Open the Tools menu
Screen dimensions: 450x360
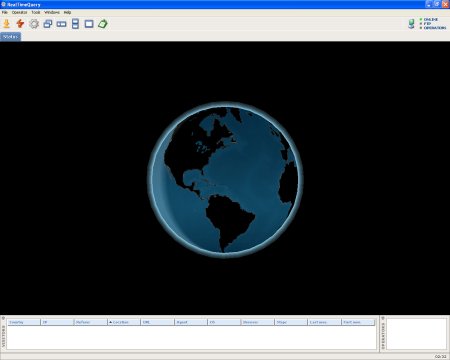pos(36,12)
